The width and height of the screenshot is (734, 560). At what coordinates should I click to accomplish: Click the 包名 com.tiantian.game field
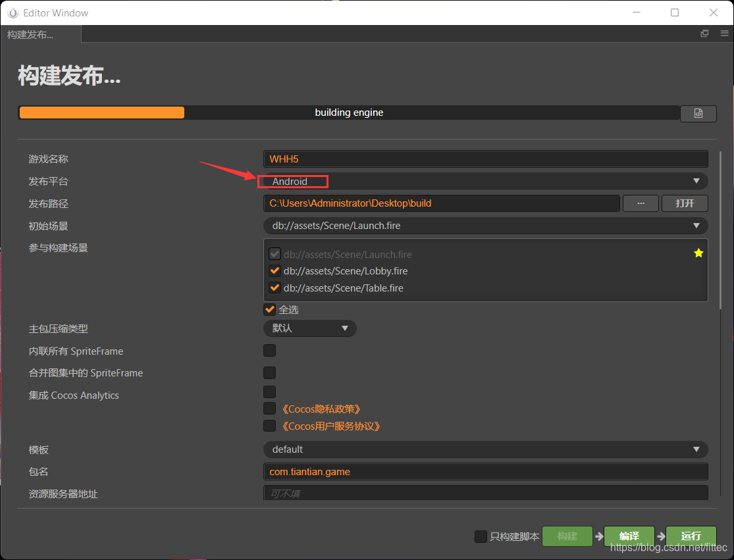tap(485, 472)
